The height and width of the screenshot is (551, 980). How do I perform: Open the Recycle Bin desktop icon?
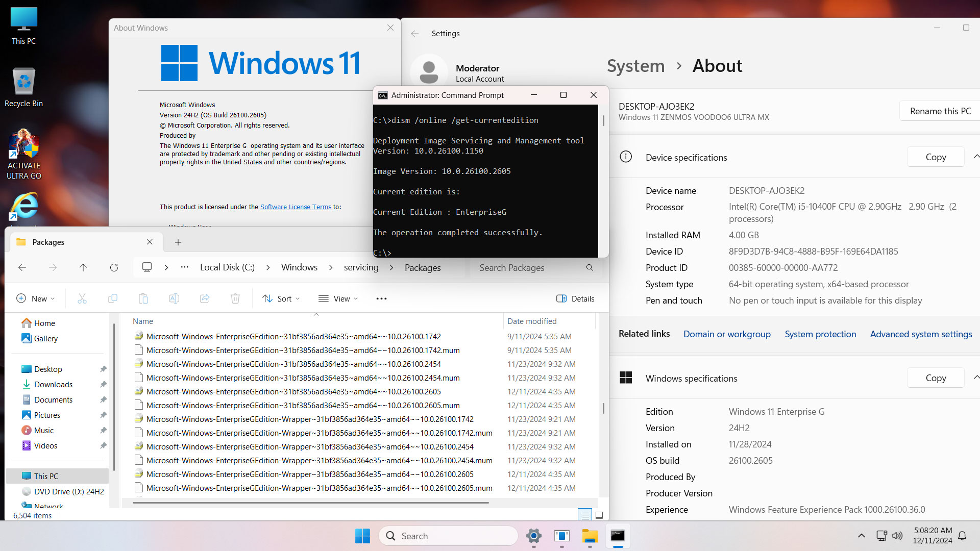(23, 87)
